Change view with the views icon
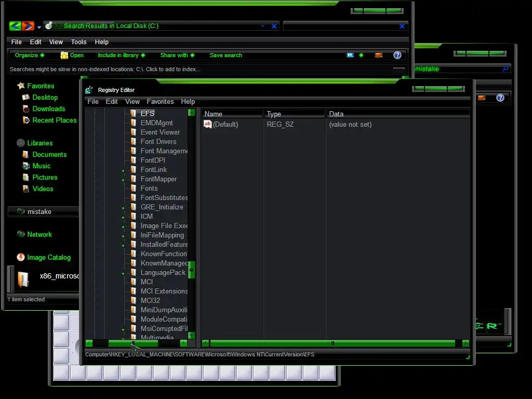Viewport: 532px width, 399px height. (350, 55)
